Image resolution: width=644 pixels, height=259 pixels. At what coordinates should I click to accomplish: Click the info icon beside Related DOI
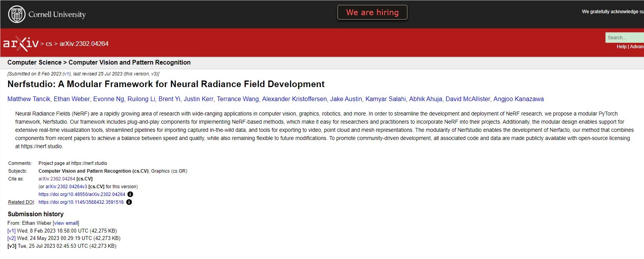pyautogui.click(x=129, y=202)
